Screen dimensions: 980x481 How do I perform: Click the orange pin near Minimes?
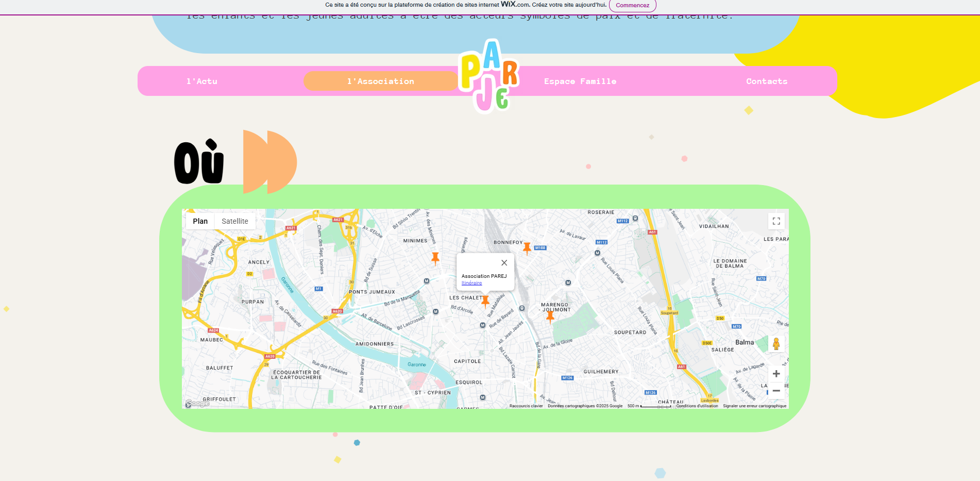point(435,258)
